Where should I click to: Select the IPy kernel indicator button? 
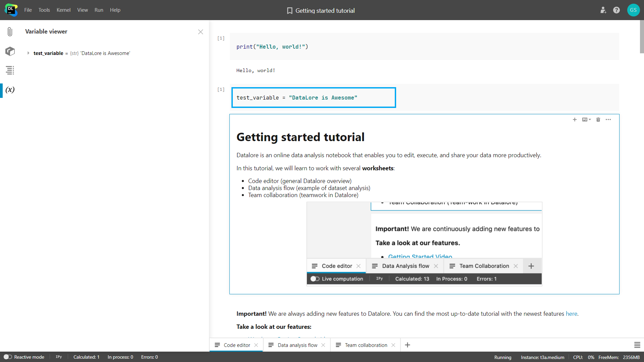click(x=59, y=357)
